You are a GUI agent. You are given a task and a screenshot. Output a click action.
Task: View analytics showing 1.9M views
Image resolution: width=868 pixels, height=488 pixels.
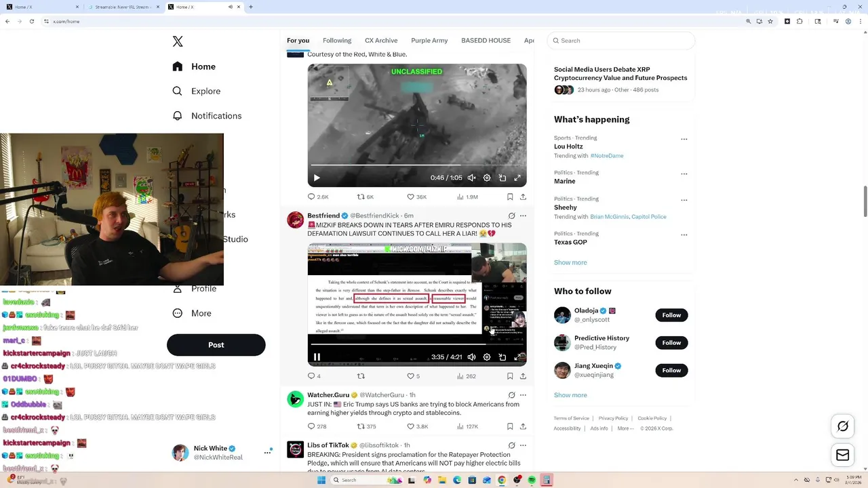click(x=467, y=197)
